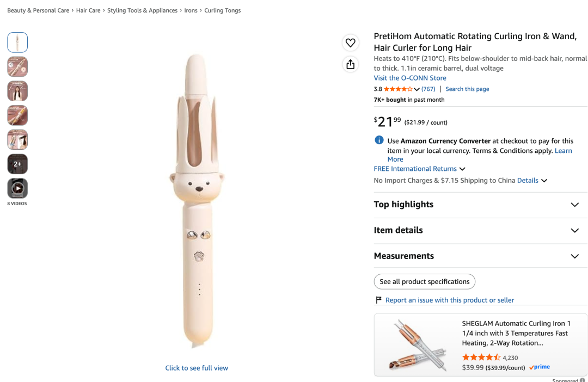Viewport: 588px width, 382px height.
Task: Click the blue info icon near Currency Converter
Action: [379, 140]
